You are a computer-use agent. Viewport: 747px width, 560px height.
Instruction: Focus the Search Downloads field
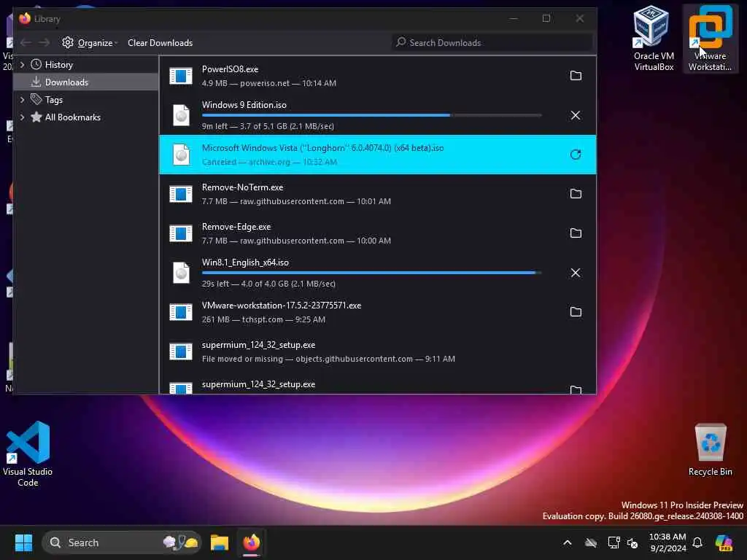(492, 43)
